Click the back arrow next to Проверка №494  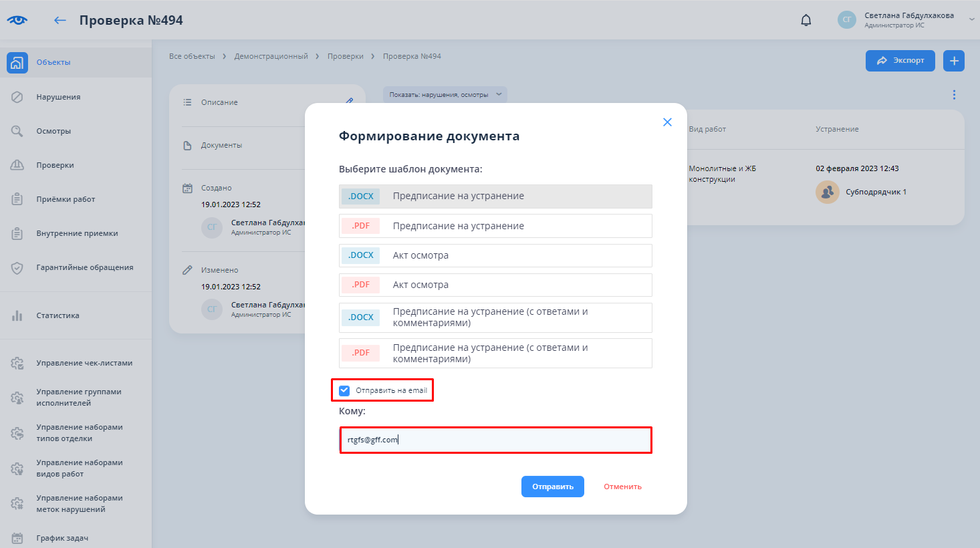click(x=60, y=20)
